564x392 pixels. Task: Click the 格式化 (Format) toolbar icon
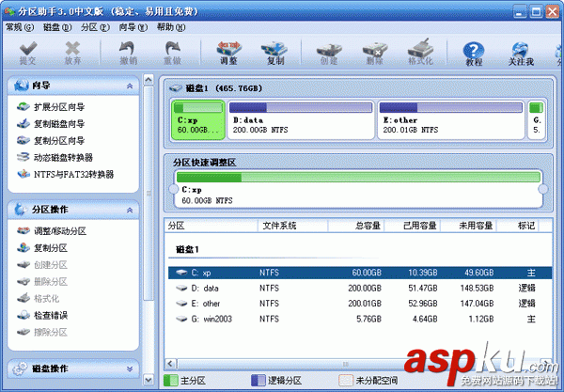tap(420, 53)
